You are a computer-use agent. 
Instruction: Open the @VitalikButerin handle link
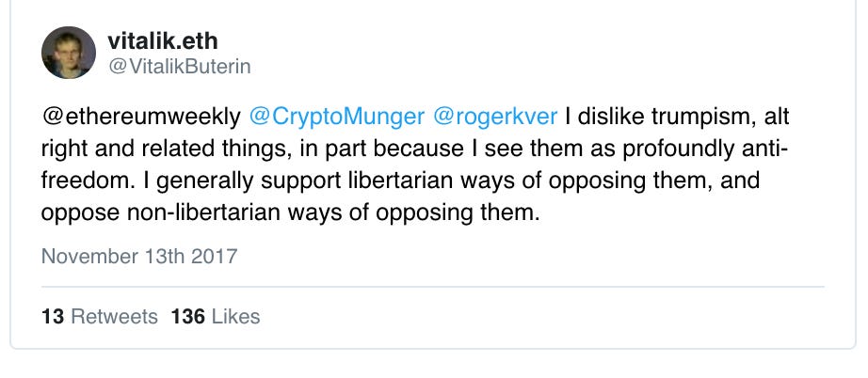pos(180,67)
